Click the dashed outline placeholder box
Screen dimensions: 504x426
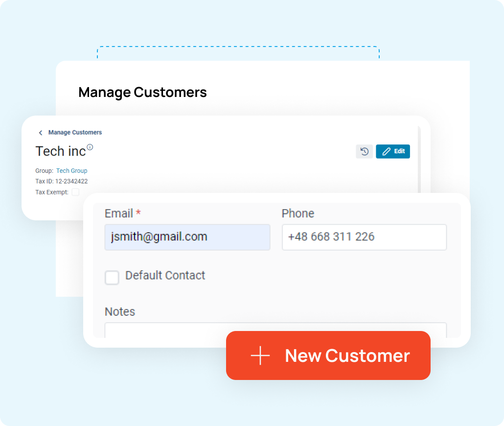coord(238,53)
